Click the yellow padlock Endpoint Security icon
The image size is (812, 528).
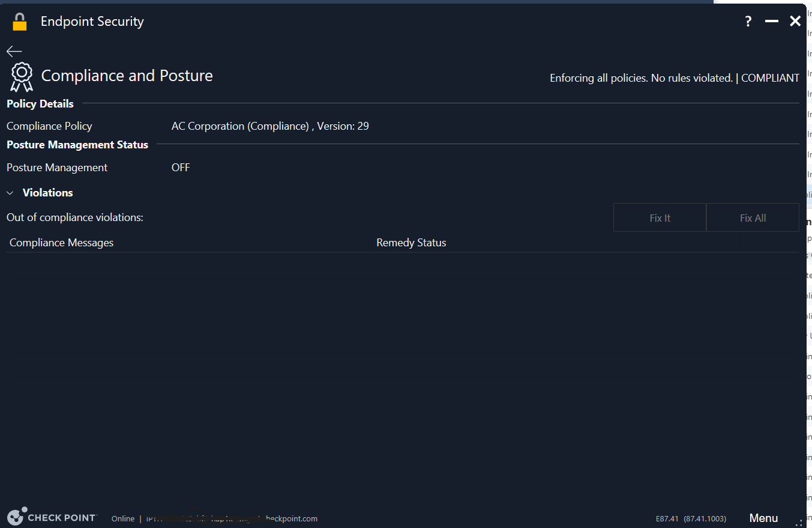tap(20, 22)
